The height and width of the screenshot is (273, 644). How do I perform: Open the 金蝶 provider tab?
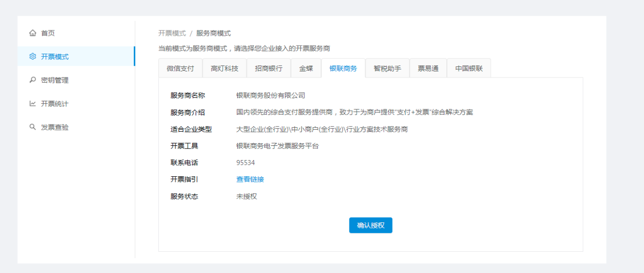pos(306,68)
